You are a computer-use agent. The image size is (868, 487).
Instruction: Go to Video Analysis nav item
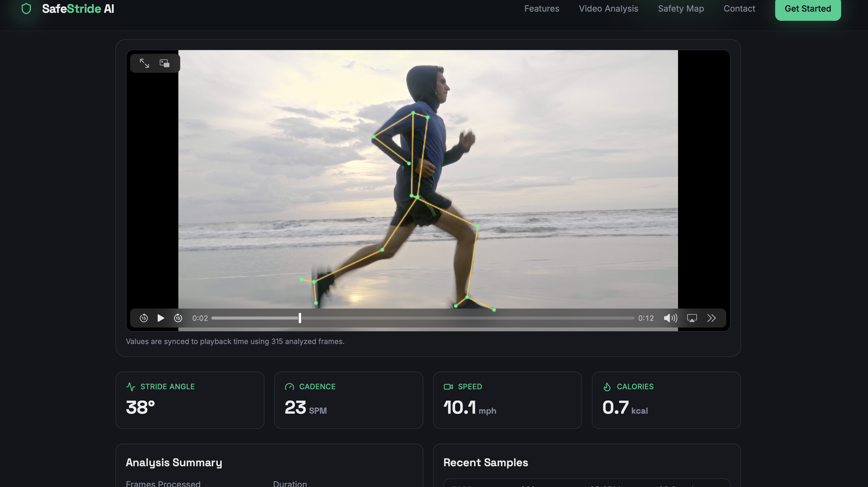tap(608, 9)
